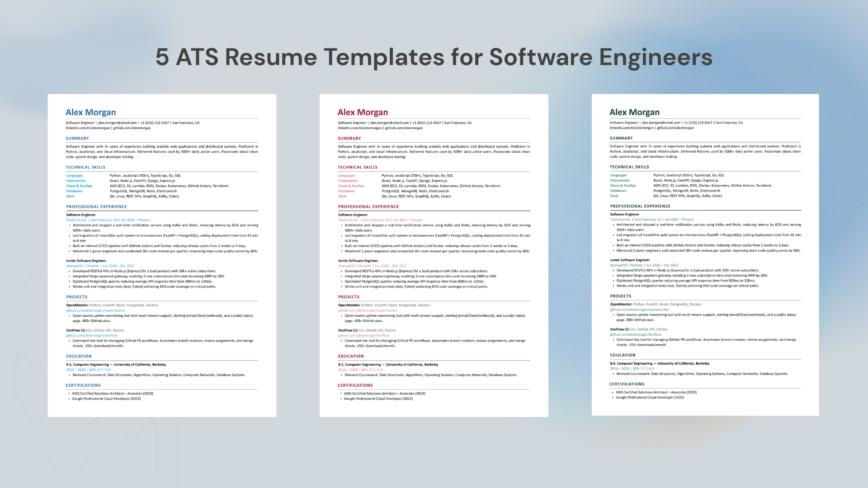Click the red 'Alex Morgan' name heading
Screen dimensions: 868x488
[x=363, y=112]
